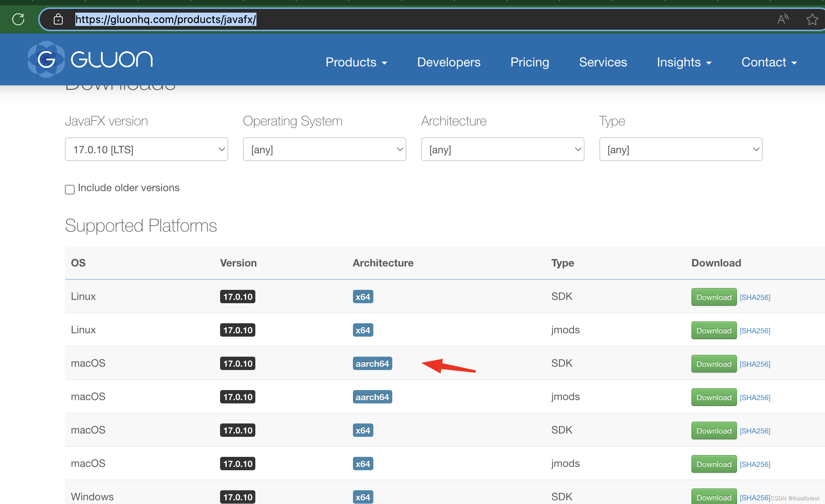Click aarch64 badge in macOS SDK row
This screenshot has width=825, height=504.
coord(372,364)
